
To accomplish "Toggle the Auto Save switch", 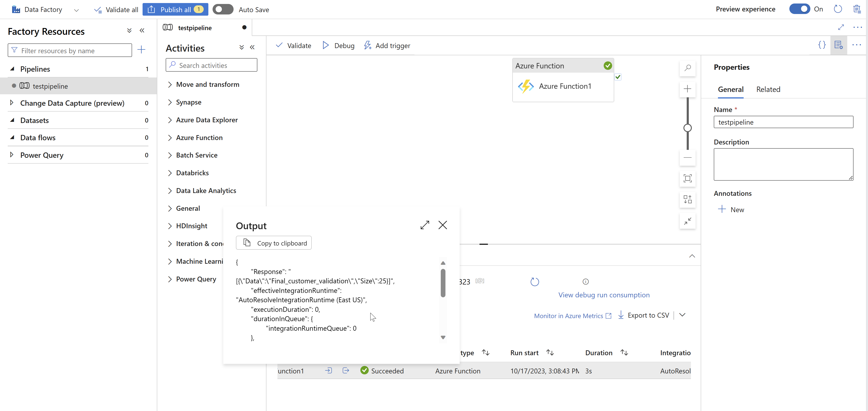I will point(223,9).
